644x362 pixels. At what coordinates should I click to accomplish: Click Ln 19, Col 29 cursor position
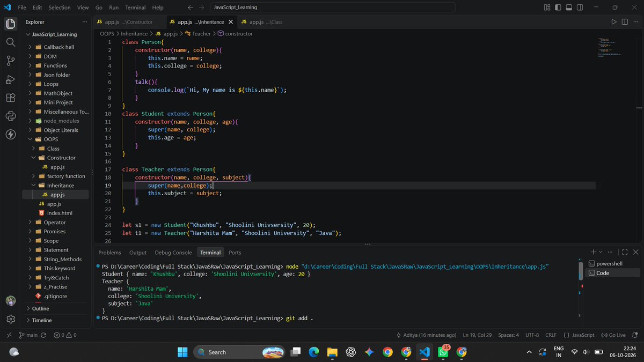477,335
